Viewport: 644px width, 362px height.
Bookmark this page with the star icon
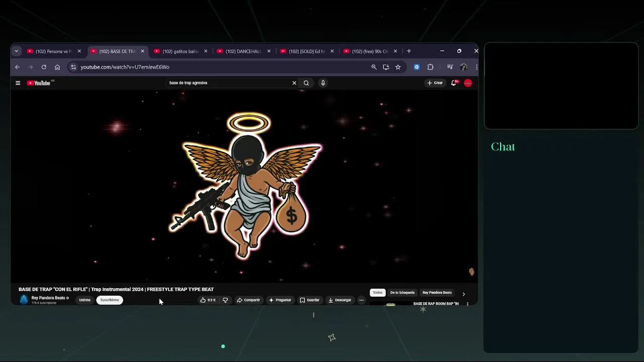pos(398,67)
